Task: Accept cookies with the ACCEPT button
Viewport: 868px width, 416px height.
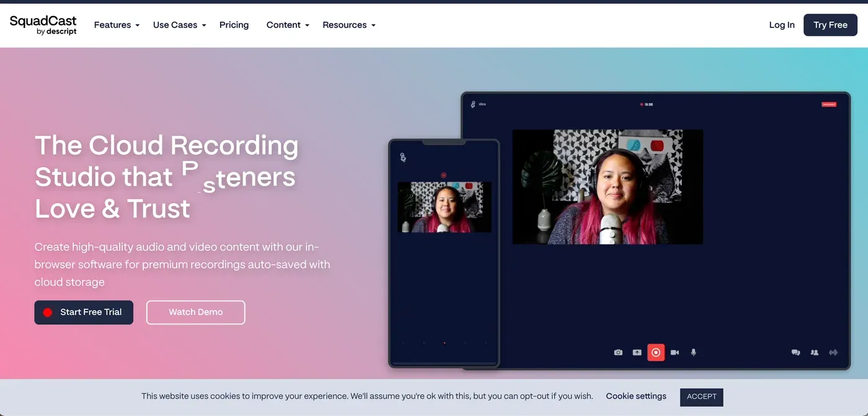Action: [x=702, y=397]
